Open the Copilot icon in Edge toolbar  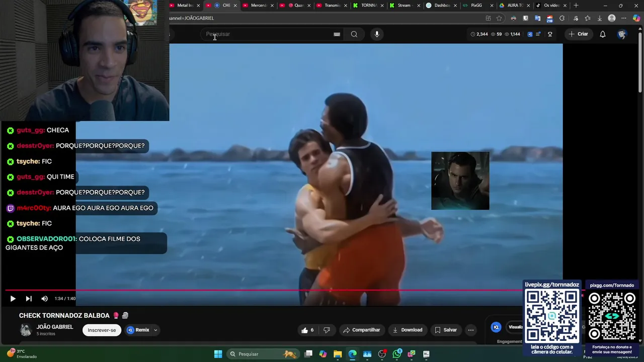pos(636,18)
